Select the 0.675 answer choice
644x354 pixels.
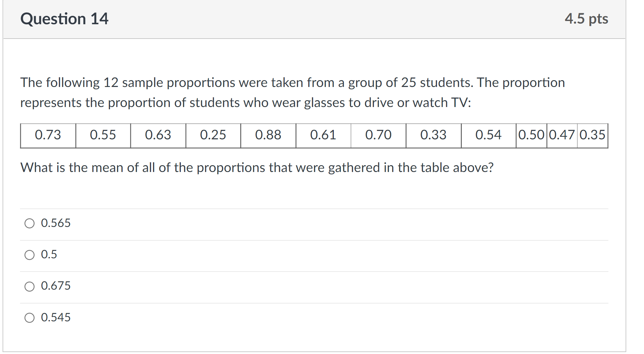[29, 286]
